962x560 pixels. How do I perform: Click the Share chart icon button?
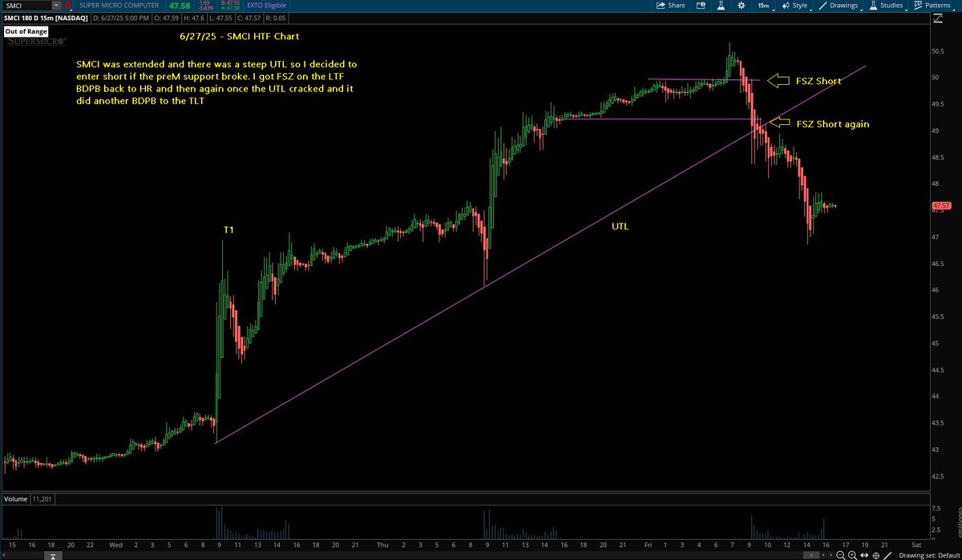(670, 6)
